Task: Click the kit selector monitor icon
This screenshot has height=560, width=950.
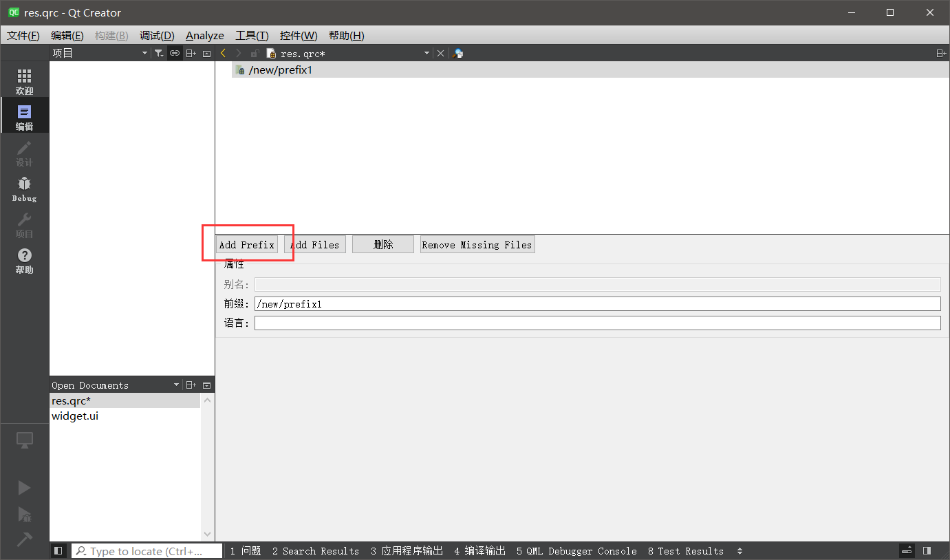Action: pyautogui.click(x=24, y=440)
